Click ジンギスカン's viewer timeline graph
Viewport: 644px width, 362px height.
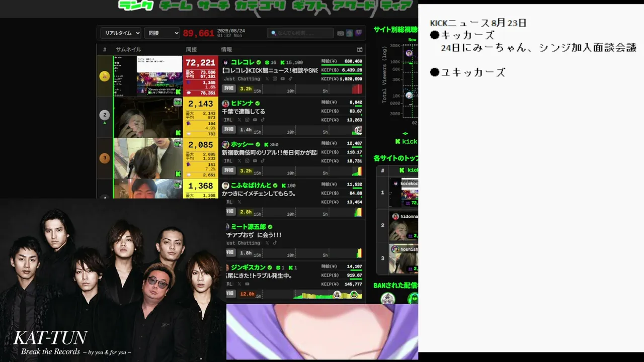[328, 295]
